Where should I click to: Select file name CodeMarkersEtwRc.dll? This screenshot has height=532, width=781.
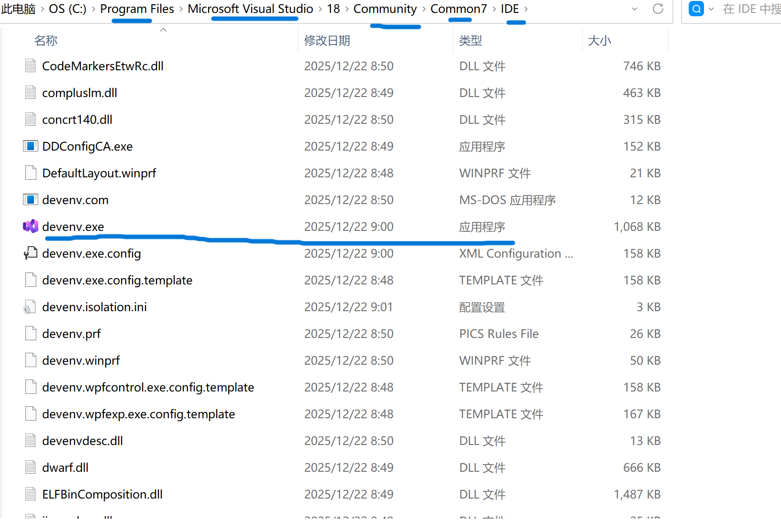[x=103, y=66]
